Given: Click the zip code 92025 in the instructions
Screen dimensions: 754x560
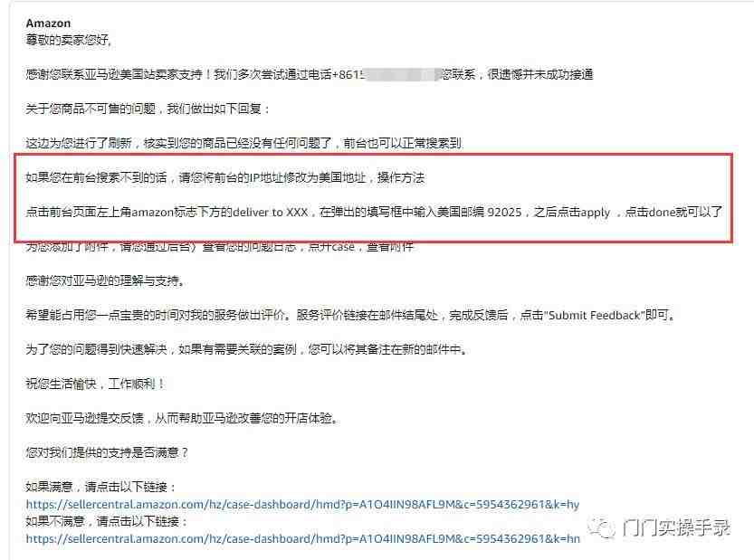Looking at the screenshot, I should pos(504,213).
